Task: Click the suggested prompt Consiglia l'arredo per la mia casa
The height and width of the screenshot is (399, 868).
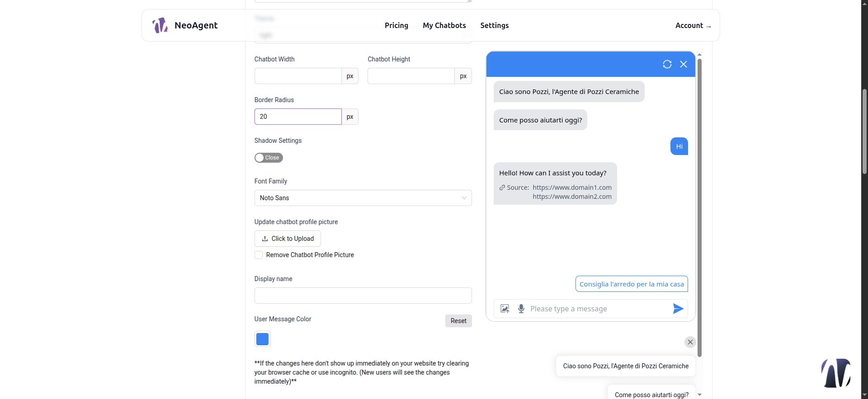Action: (632, 284)
